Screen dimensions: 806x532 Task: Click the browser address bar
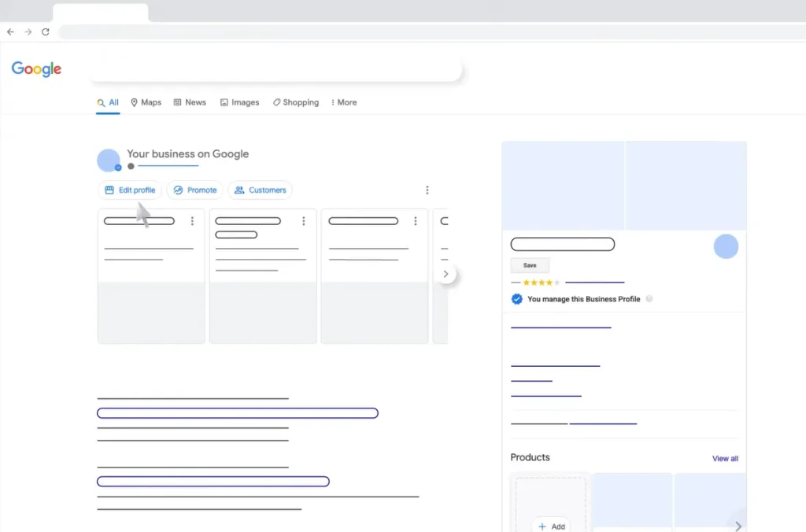432,31
